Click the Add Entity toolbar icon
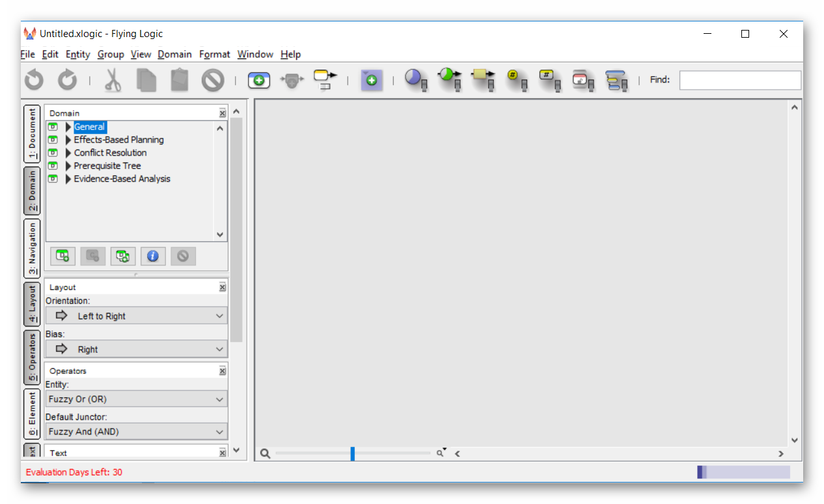Image resolution: width=824 pixels, height=504 pixels. 258,80
